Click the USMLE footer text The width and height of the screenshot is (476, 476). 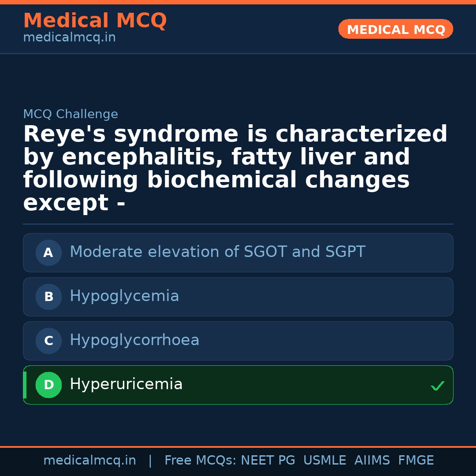(324, 461)
